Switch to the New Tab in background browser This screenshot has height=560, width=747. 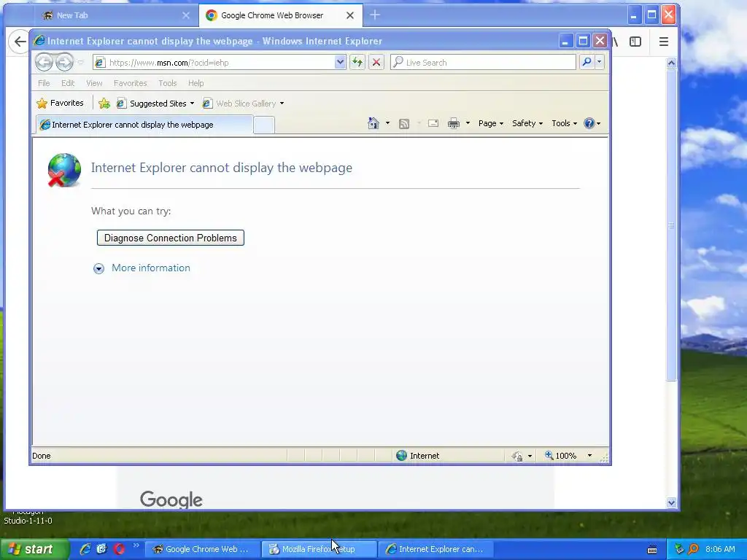112,15
